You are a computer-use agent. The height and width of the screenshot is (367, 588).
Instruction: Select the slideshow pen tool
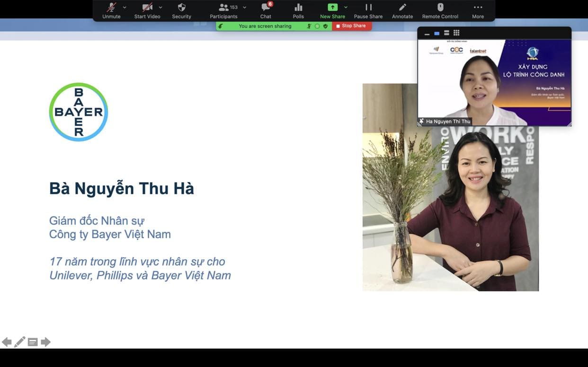click(x=19, y=342)
